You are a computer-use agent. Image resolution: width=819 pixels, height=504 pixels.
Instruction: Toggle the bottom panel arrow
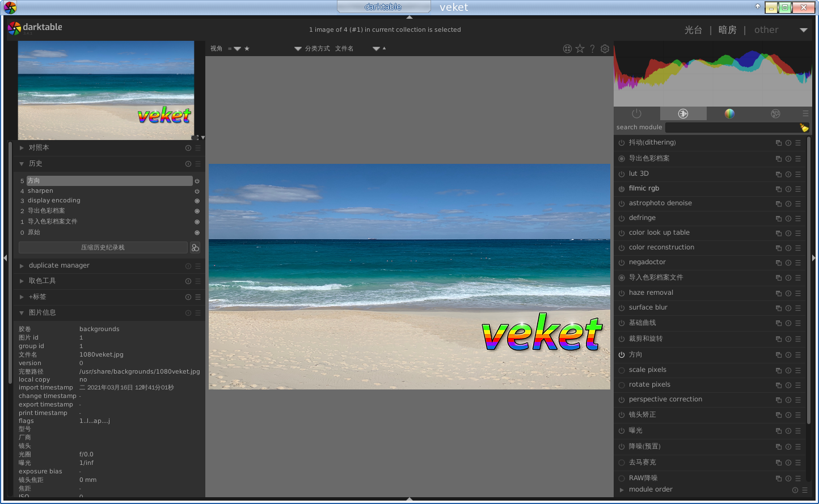tap(409, 500)
